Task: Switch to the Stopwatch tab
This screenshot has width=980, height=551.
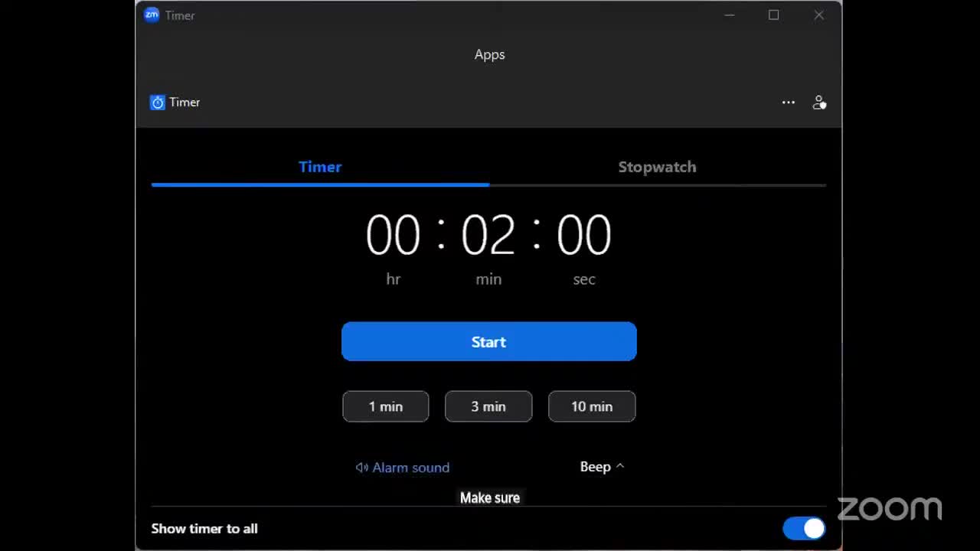Action: [x=658, y=167]
